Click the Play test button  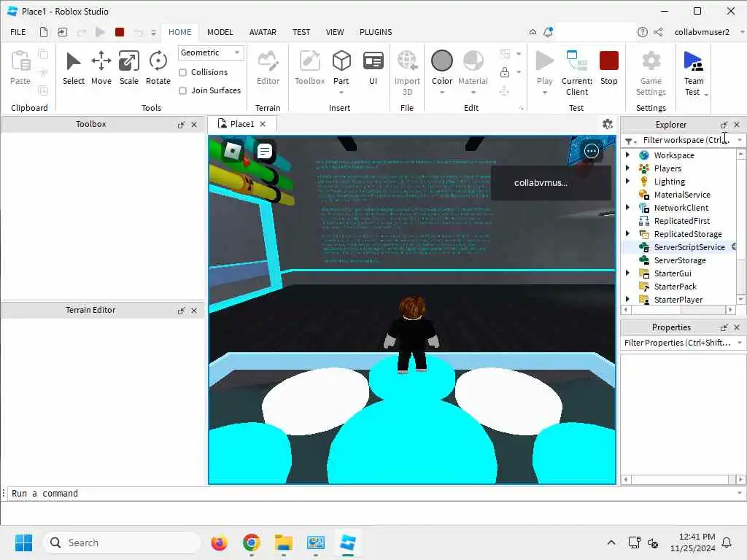tap(544, 68)
